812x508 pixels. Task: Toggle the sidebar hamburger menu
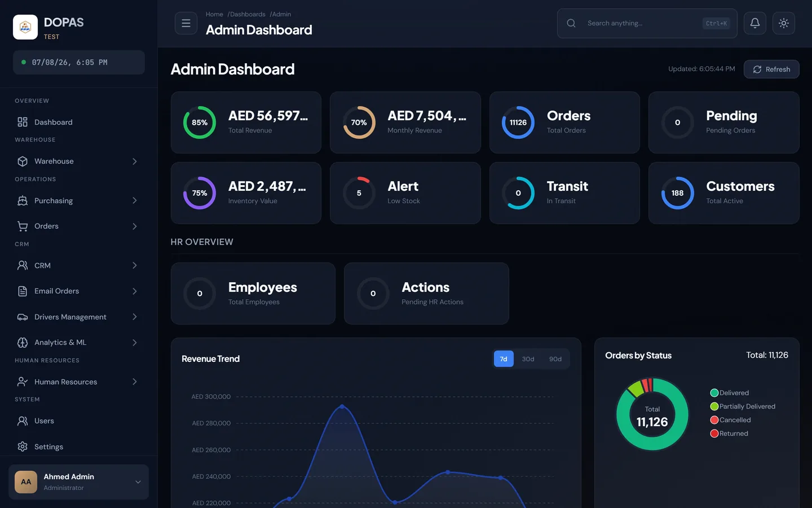pos(186,23)
